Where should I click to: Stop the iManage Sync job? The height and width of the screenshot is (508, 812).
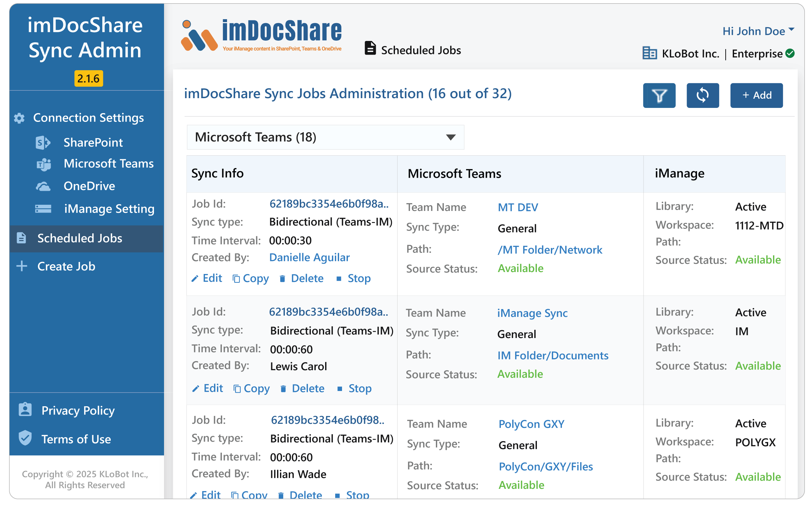354,388
